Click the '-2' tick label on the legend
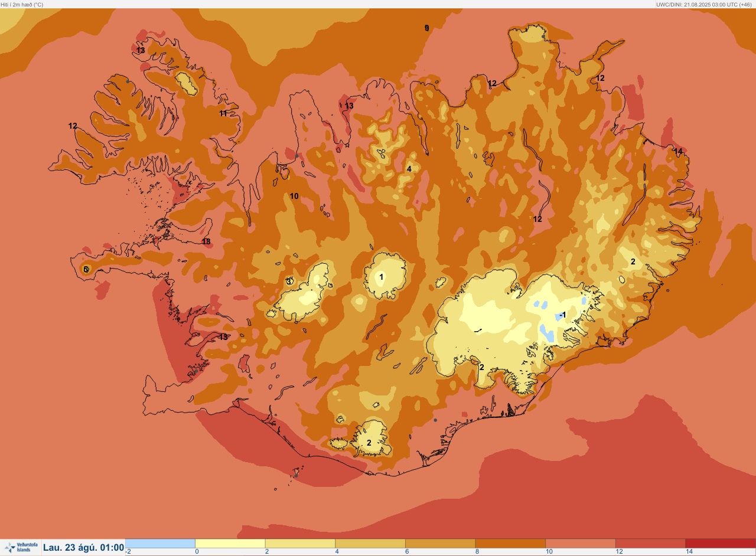756x556 pixels. (128, 552)
